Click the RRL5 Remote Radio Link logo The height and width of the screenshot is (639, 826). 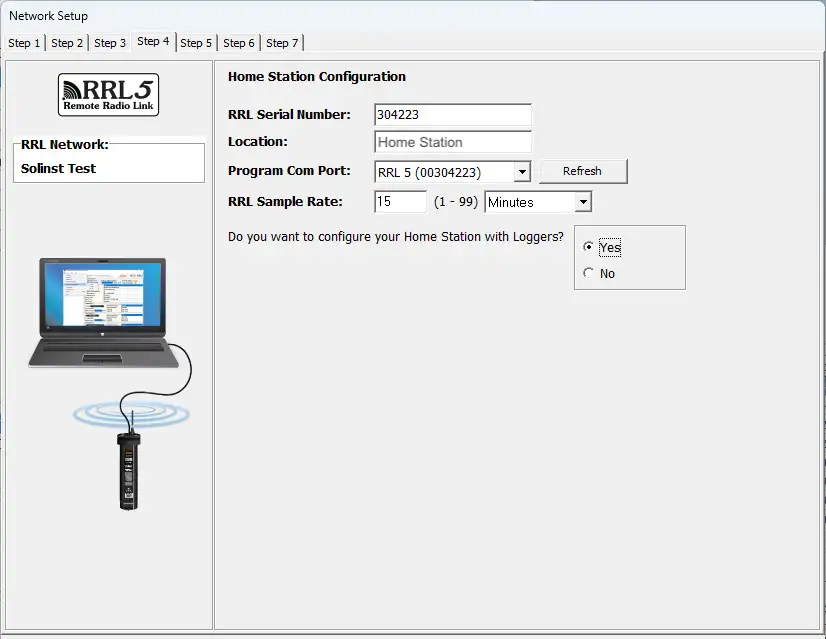click(108, 95)
